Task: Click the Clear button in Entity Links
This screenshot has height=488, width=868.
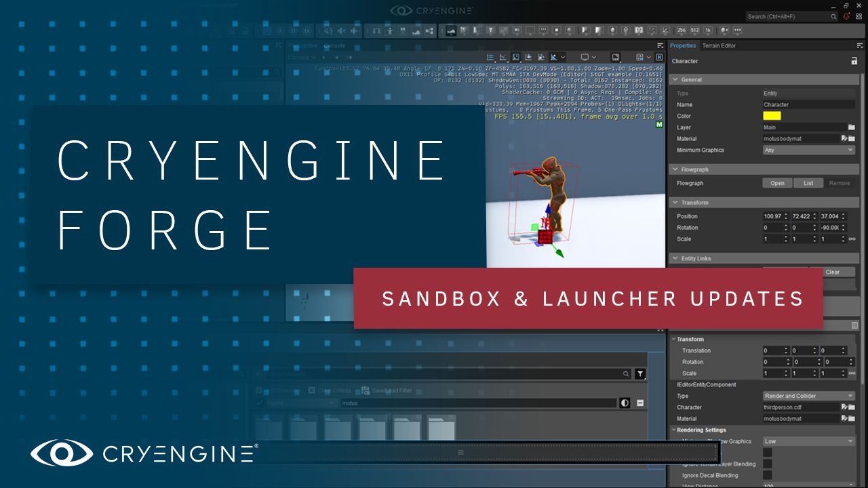Action: click(x=833, y=272)
